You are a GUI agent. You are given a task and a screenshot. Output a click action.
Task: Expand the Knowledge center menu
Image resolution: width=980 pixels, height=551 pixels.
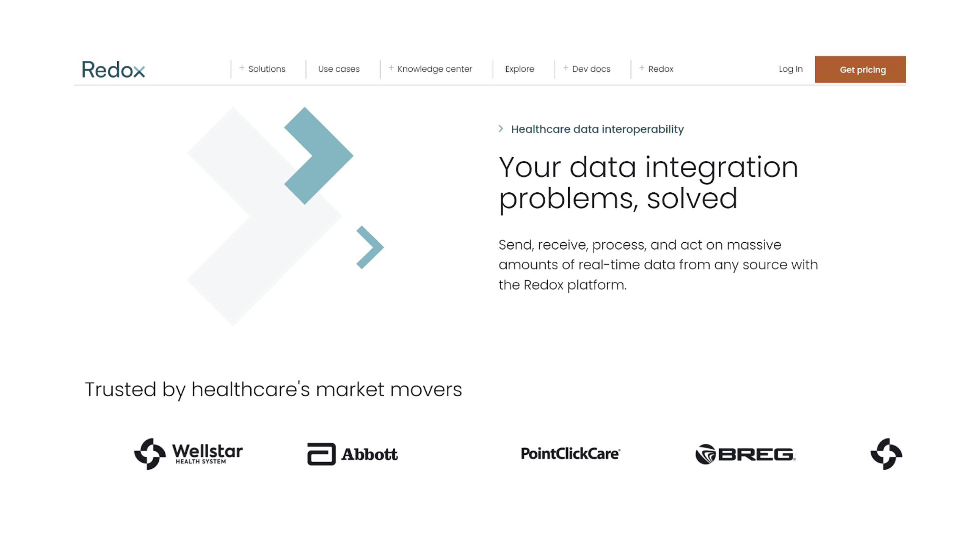click(x=434, y=69)
